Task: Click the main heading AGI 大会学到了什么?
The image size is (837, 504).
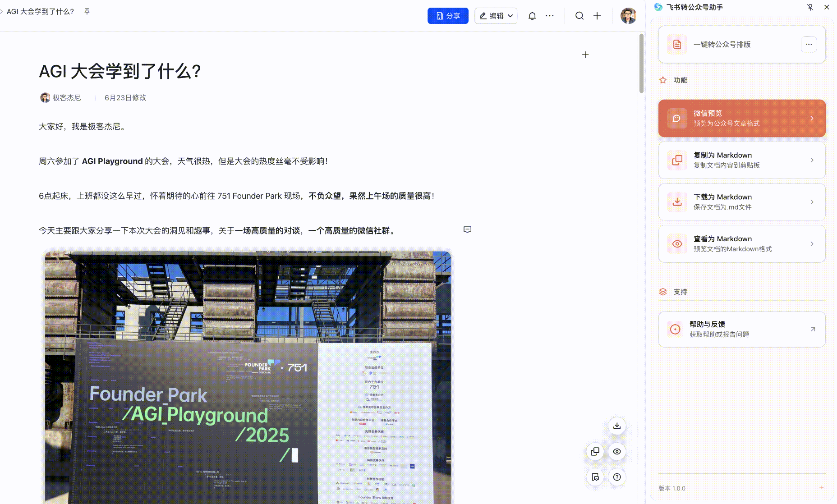Action: click(120, 71)
